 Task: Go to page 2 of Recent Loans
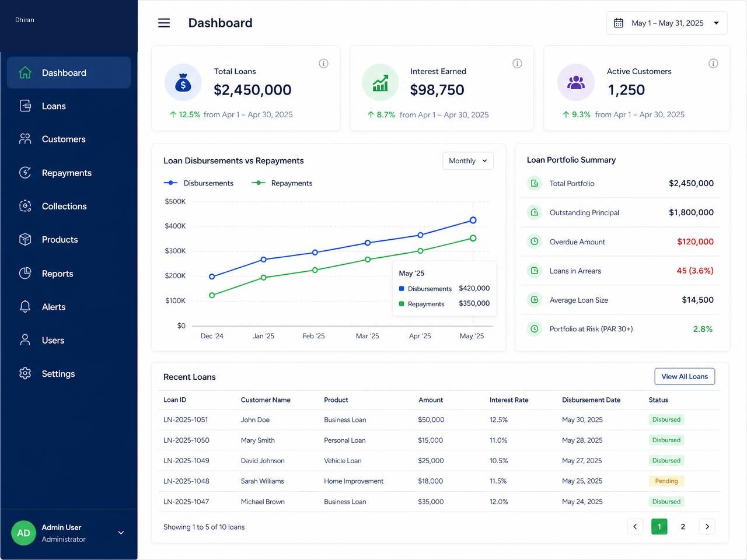click(x=683, y=527)
